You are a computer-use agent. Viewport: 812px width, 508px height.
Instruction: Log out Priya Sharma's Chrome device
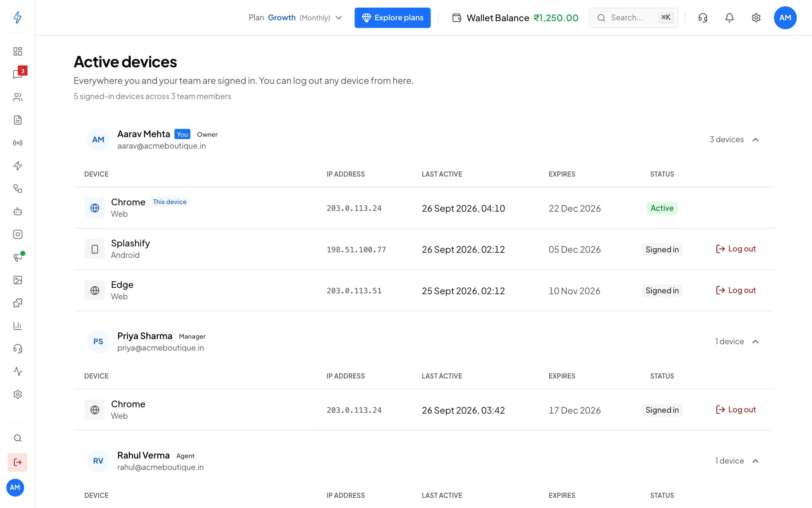[736, 410]
